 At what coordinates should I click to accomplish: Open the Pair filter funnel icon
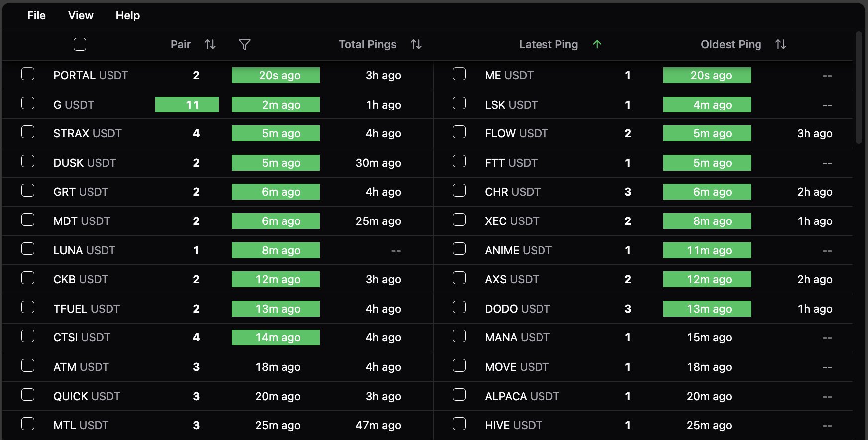pyautogui.click(x=244, y=45)
